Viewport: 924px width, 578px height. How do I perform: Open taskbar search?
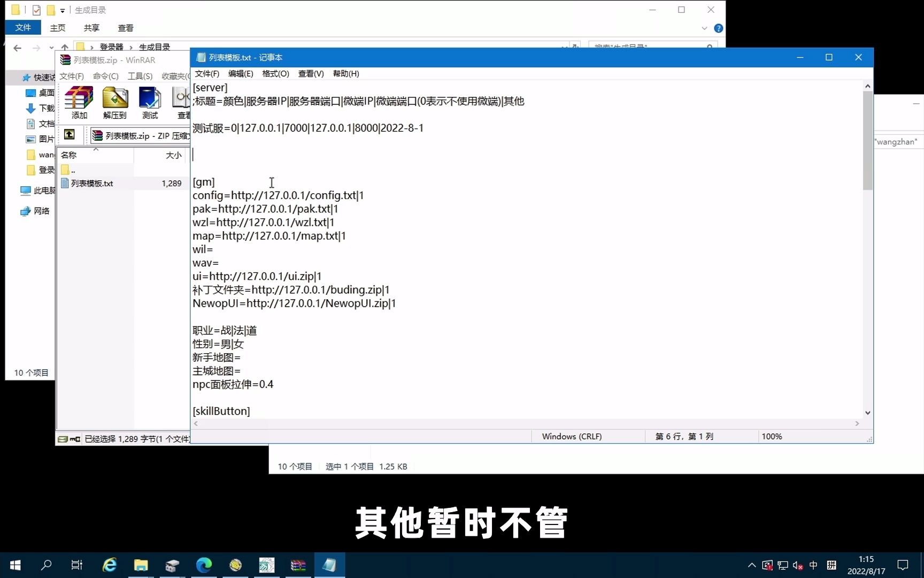(x=47, y=565)
